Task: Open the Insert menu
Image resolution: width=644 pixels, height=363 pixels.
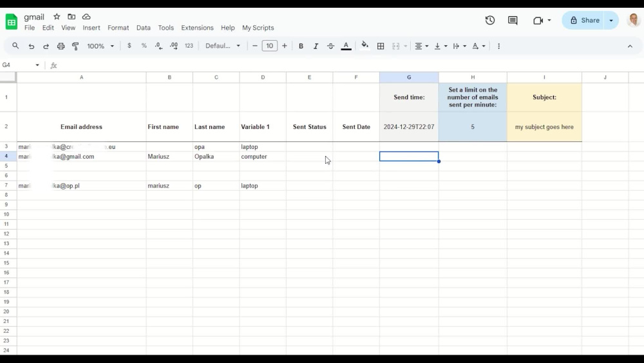Action: tap(91, 28)
